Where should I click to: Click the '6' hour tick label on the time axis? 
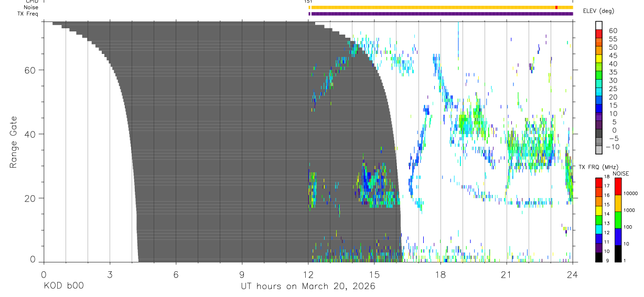[176, 274]
